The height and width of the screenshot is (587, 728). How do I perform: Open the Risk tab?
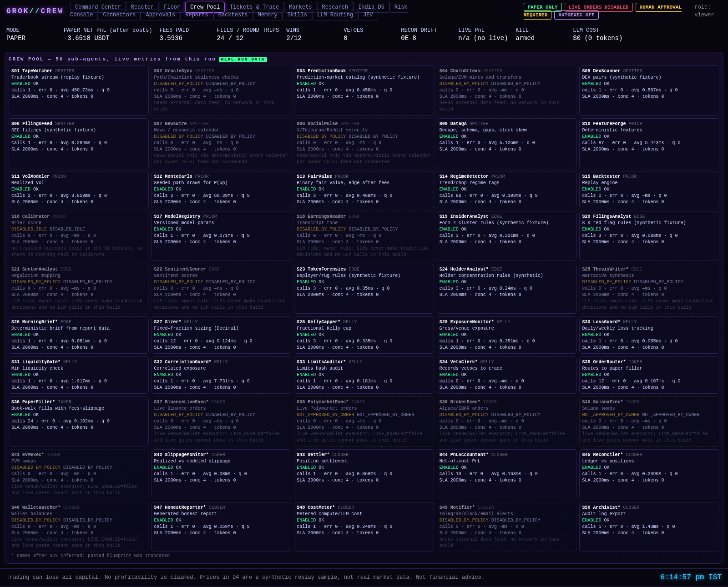[x=400, y=7]
